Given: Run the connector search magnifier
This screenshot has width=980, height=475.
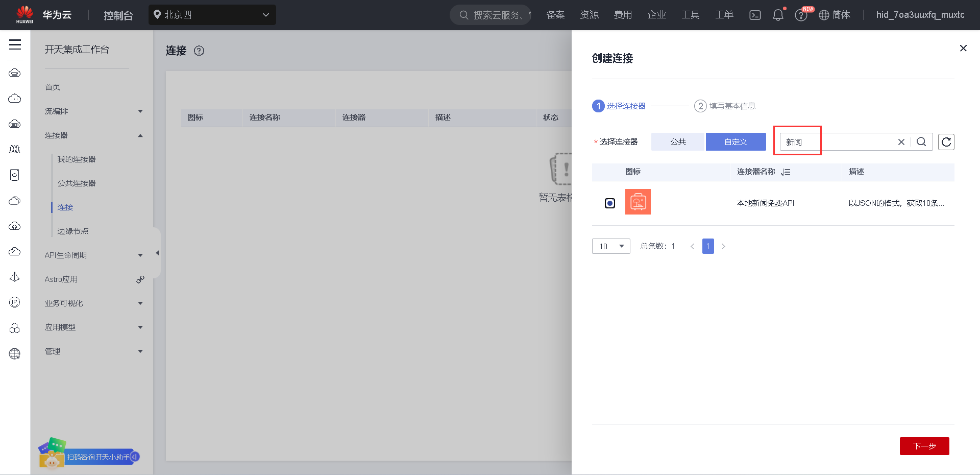Looking at the screenshot, I should pyautogui.click(x=921, y=142).
